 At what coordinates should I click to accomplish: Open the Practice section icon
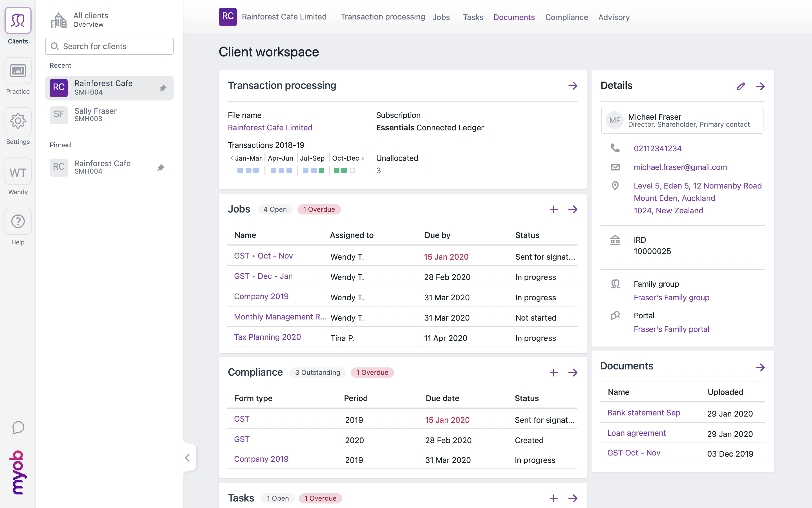18,71
